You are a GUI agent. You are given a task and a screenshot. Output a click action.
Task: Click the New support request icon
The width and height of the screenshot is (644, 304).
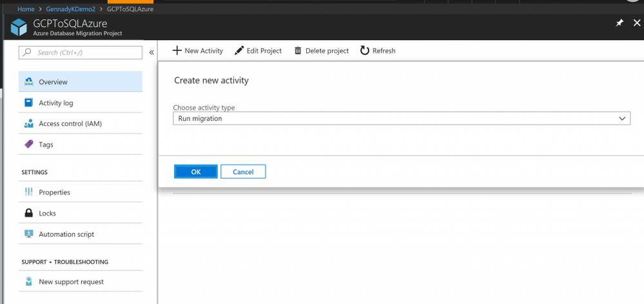point(29,281)
